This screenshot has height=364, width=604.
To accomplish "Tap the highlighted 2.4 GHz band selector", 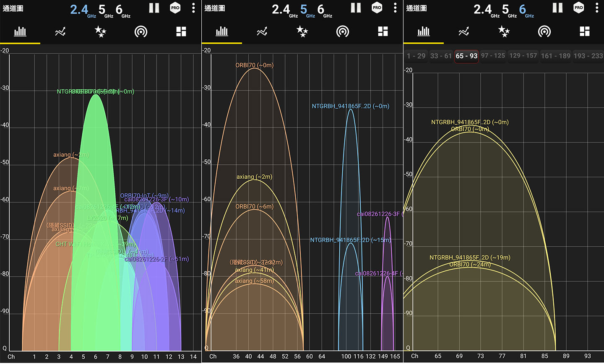I will (83, 10).
